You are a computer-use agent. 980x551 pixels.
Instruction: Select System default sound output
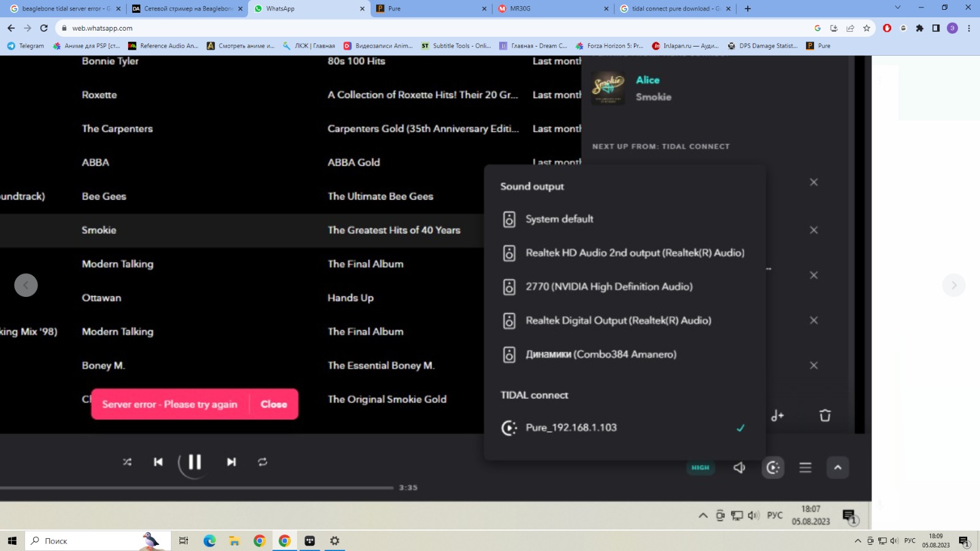625,219
